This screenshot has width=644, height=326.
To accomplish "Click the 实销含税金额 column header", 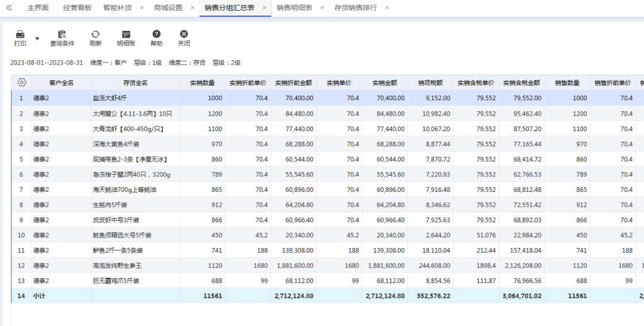I will (x=522, y=82).
